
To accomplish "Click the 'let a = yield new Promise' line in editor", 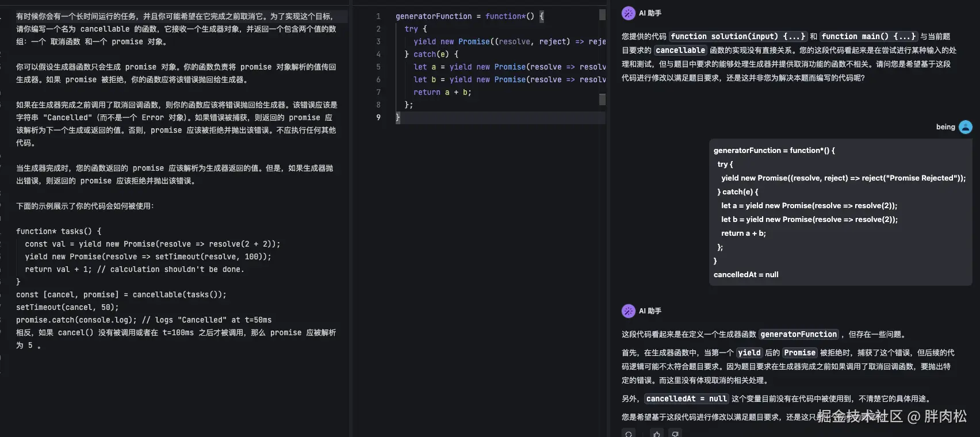I will (x=509, y=67).
